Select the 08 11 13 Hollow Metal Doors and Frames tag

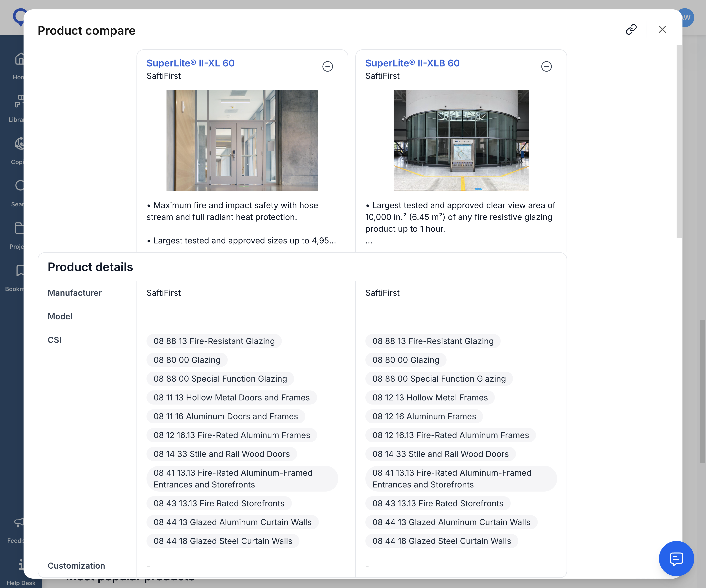[231, 397]
